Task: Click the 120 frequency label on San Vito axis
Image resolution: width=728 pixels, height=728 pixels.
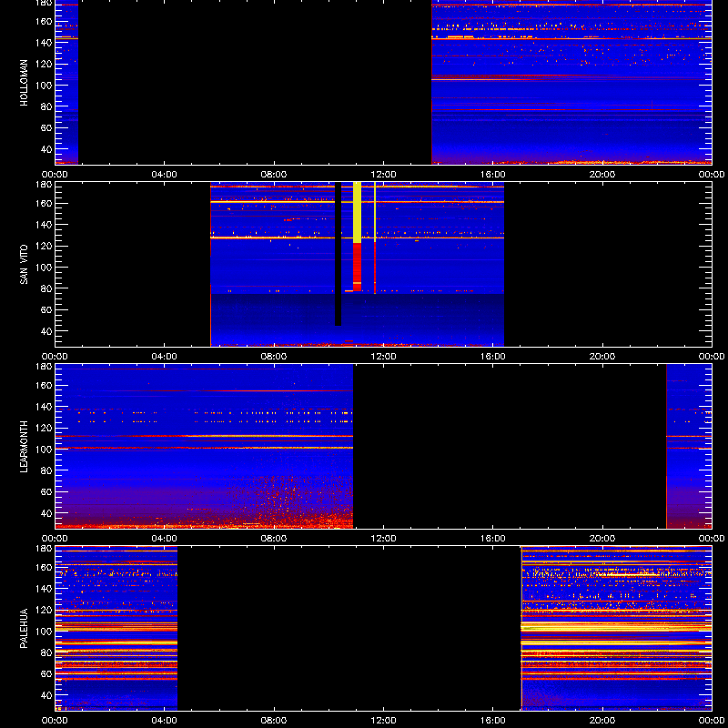Action: [x=44, y=246]
